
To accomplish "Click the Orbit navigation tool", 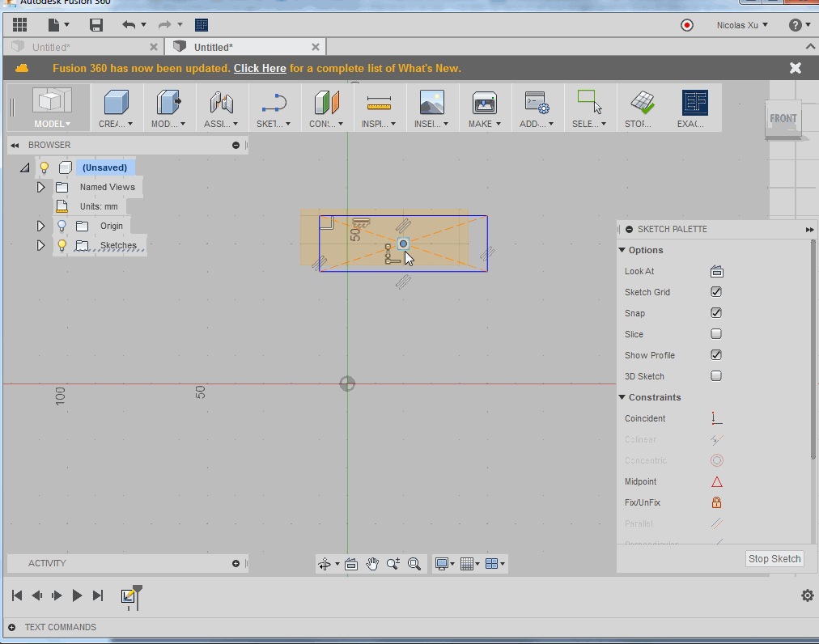I will click(325, 564).
